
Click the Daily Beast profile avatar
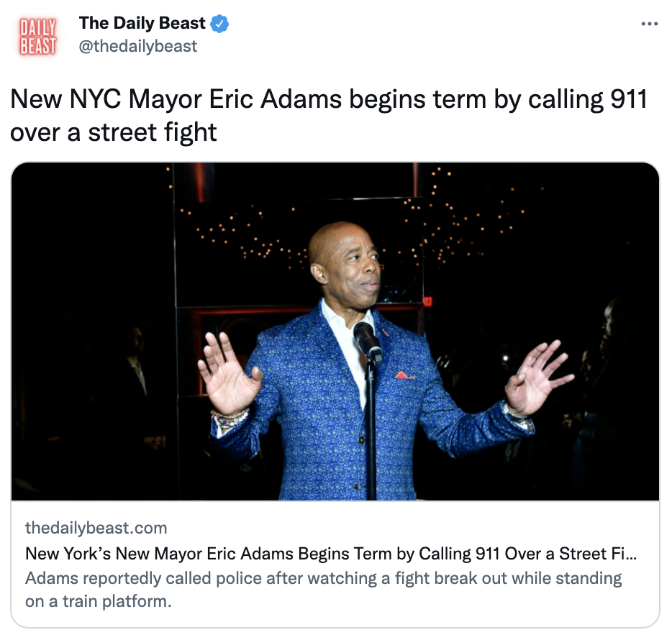coord(37,37)
